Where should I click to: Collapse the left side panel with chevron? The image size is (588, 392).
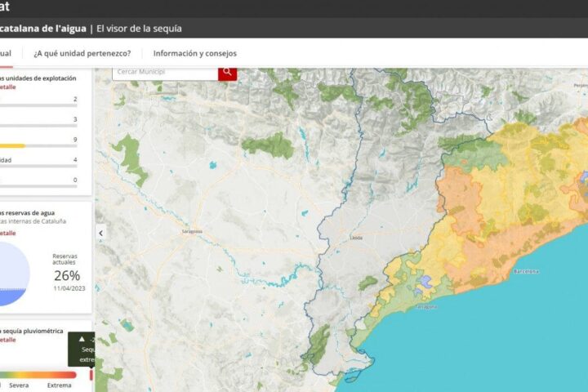pos(101,233)
